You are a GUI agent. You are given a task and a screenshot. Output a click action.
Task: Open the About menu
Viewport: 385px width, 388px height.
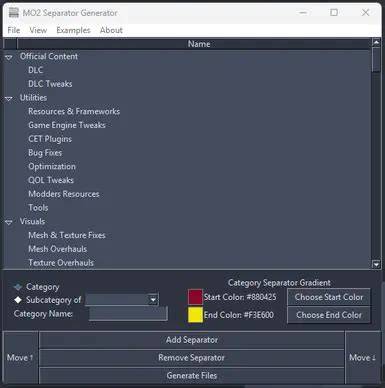(111, 30)
